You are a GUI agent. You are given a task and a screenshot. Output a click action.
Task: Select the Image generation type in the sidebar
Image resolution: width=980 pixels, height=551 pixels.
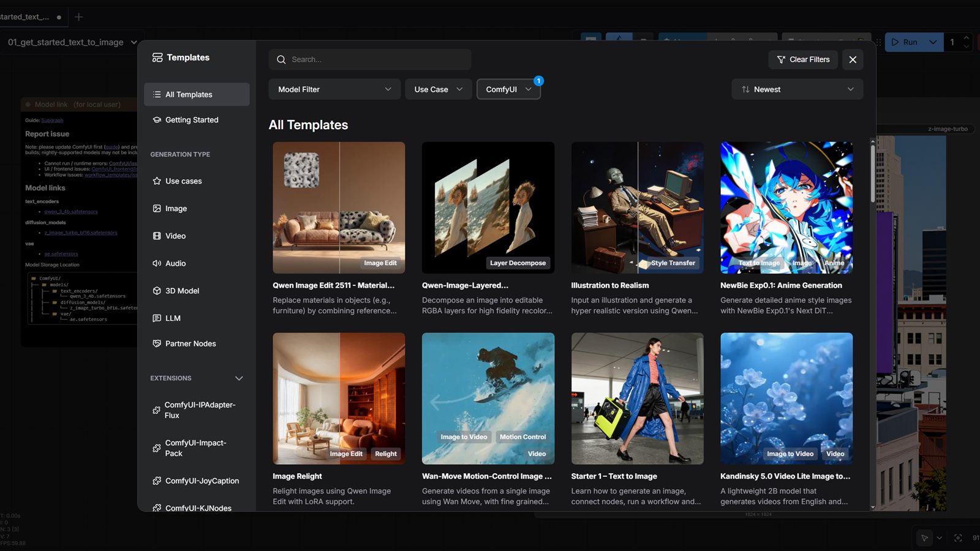coord(175,208)
